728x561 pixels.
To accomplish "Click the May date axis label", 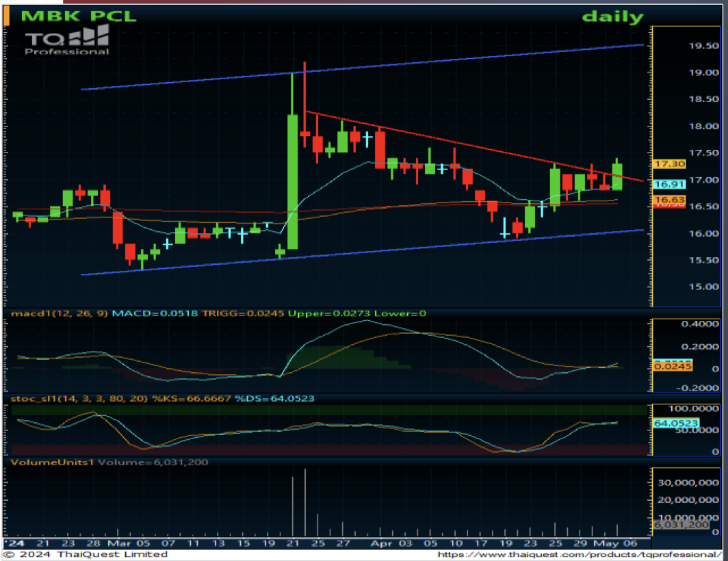I will click(606, 543).
